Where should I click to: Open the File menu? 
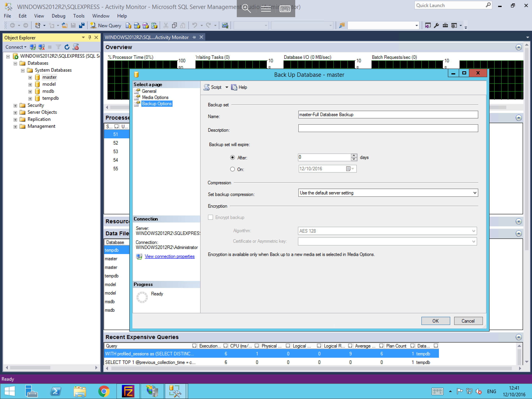point(7,16)
